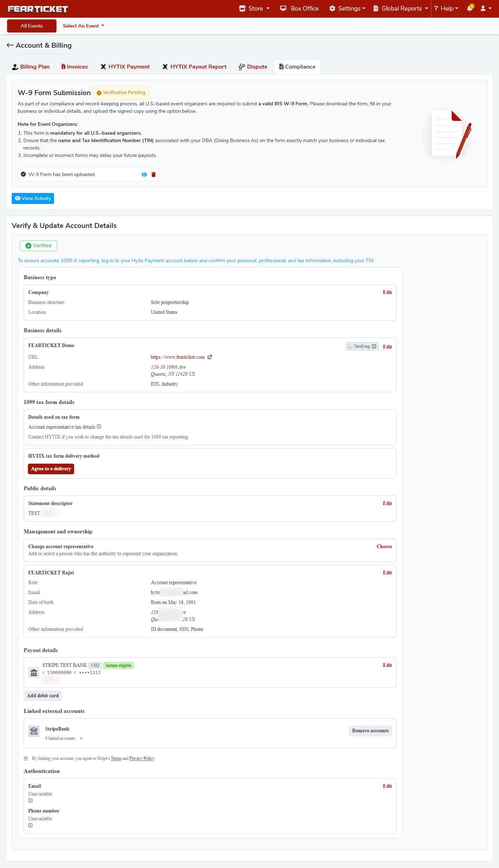Click the external link icon beside fearticket.com URL
Image resolution: width=499 pixels, height=868 pixels.
point(210,357)
